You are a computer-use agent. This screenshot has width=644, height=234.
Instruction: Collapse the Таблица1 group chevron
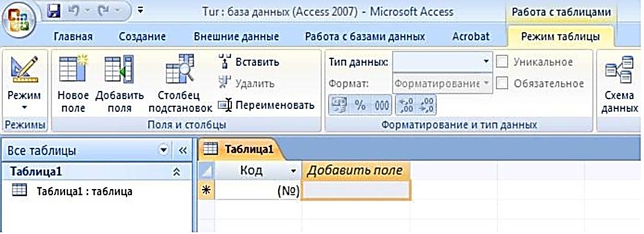click(x=177, y=172)
